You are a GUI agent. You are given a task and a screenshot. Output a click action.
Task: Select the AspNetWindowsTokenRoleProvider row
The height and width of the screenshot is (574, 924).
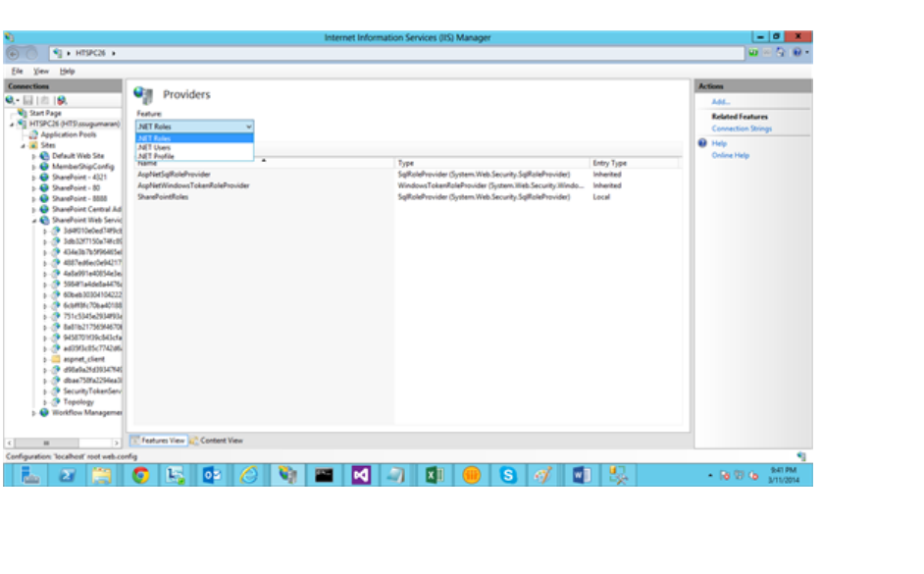(408, 185)
